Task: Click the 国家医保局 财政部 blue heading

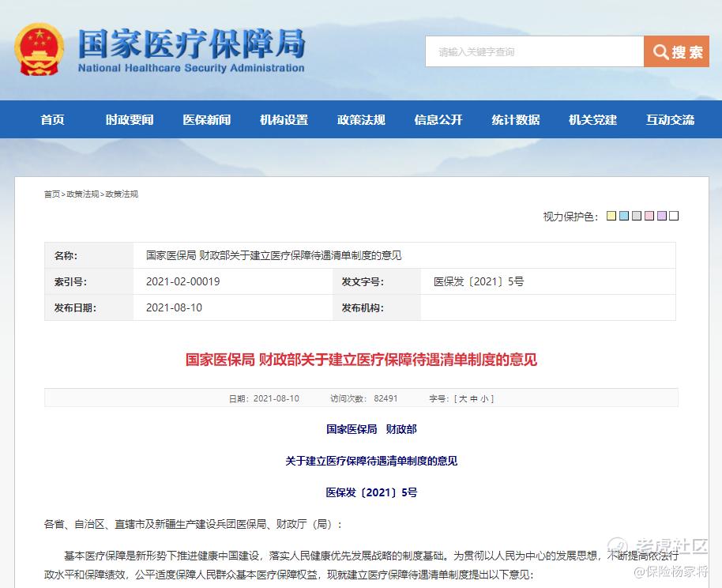Action: [x=371, y=429]
